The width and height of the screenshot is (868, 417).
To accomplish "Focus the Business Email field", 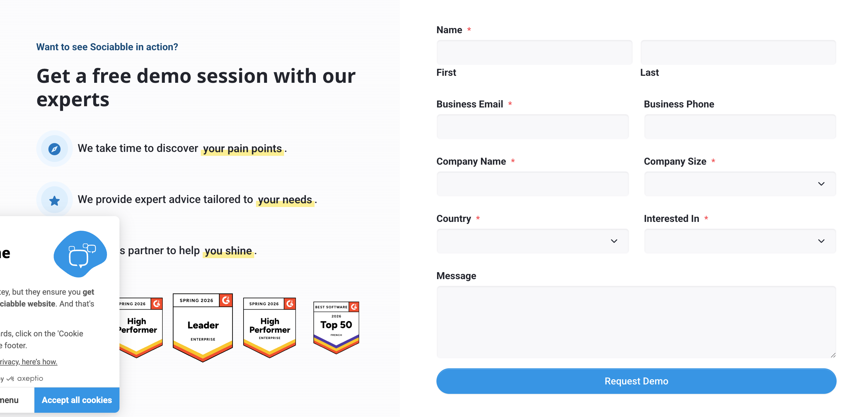I will pyautogui.click(x=532, y=127).
